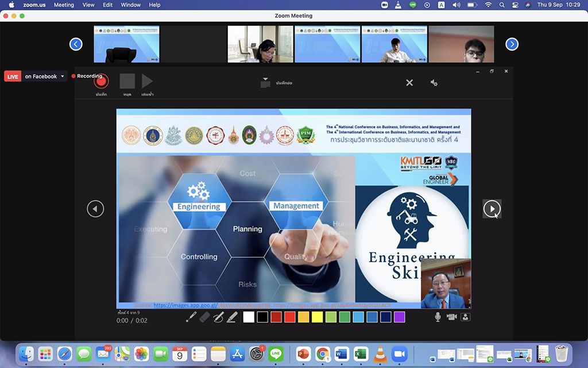Open Safari from the Dock
This screenshot has height=368, width=588.
[65, 354]
